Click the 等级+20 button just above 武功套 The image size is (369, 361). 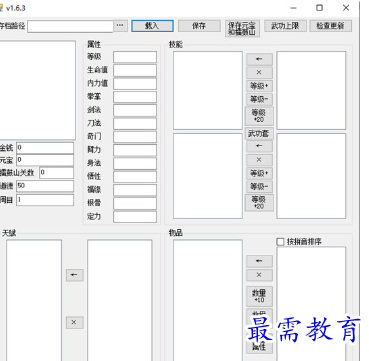(x=259, y=116)
